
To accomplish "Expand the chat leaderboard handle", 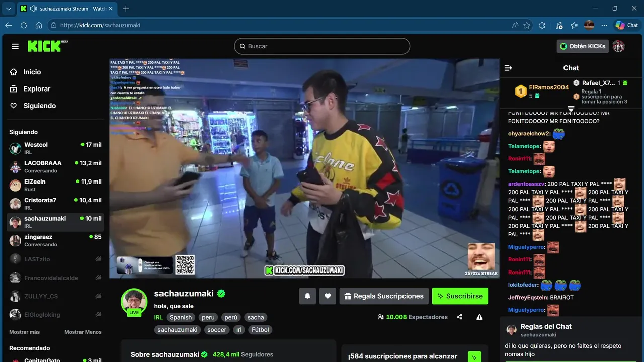I will pyautogui.click(x=571, y=109).
